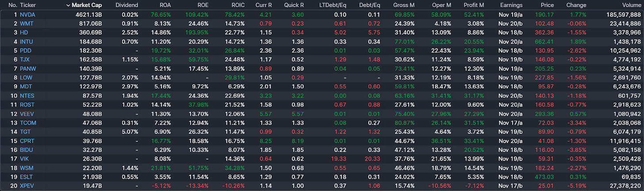Screen dimensions: 644x191
Task: Open the ROST ticker link
Action: point(27,105)
